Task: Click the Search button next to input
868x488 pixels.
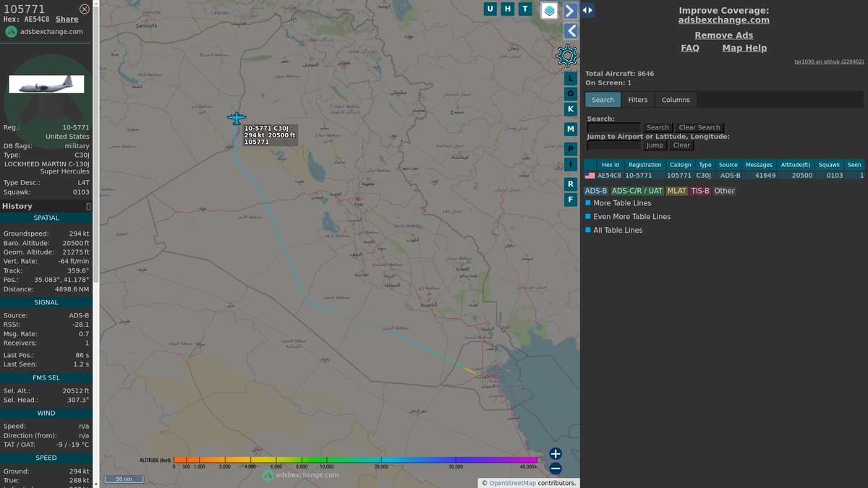Action: pos(658,127)
